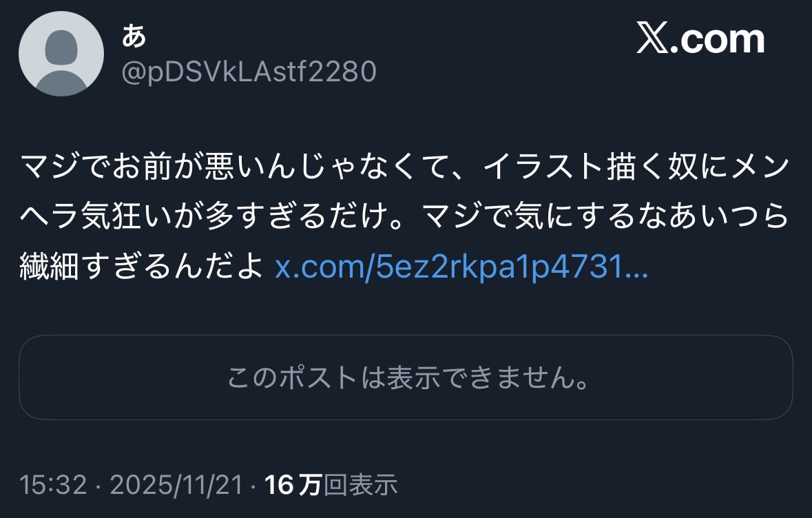This screenshot has height=518, width=812.
Task: Open the default gray profile avatar
Action: [x=61, y=54]
